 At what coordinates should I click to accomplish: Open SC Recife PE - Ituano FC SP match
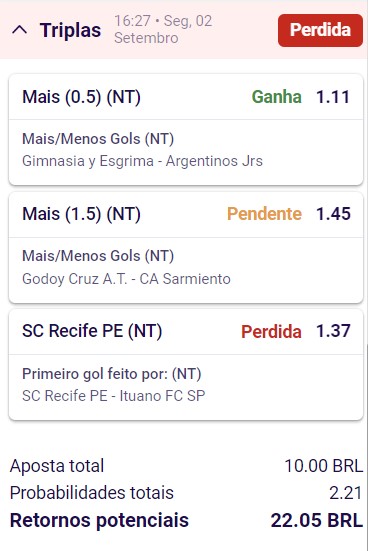click(114, 396)
